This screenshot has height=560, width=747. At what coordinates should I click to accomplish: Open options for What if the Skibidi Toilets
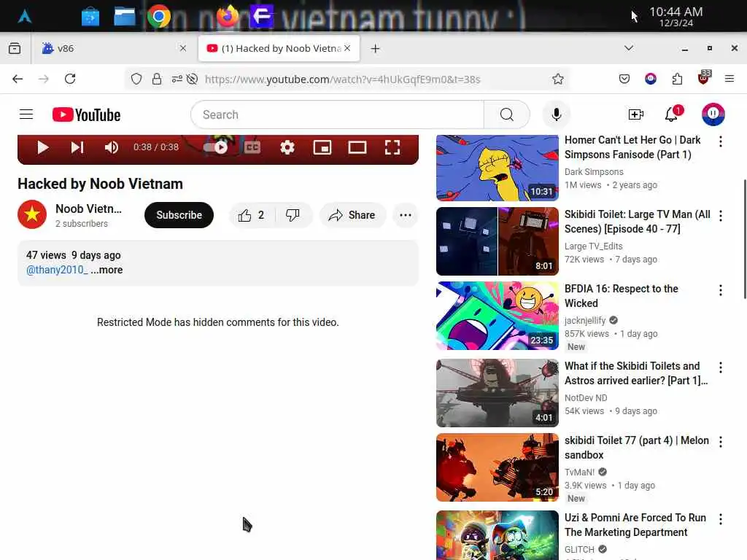click(x=720, y=367)
